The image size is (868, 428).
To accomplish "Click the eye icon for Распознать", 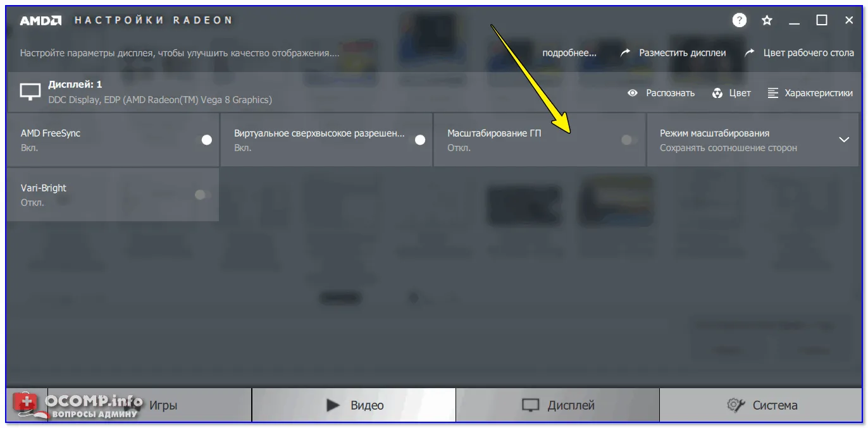I will (632, 93).
